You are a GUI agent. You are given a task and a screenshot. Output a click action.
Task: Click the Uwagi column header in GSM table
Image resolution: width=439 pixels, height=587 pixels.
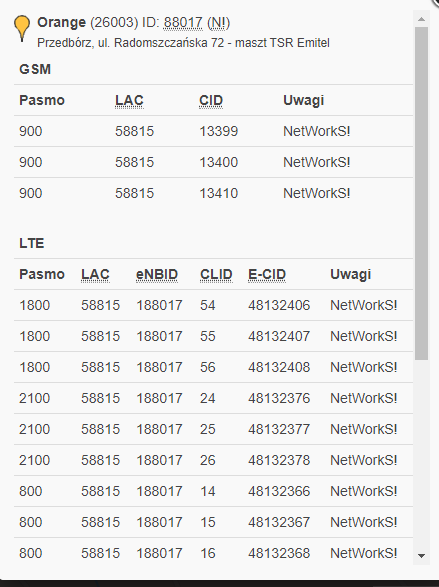pyautogui.click(x=304, y=100)
